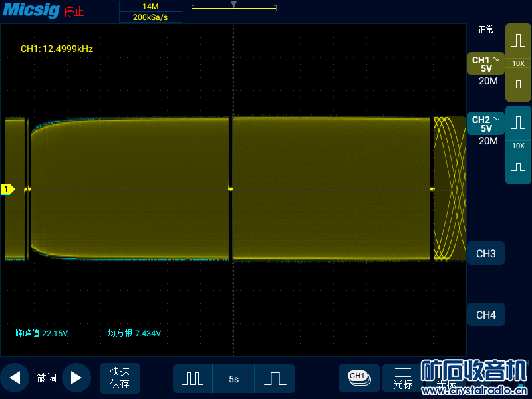Turn on channel CH4
The height and width of the screenshot is (399, 532).
486,315
